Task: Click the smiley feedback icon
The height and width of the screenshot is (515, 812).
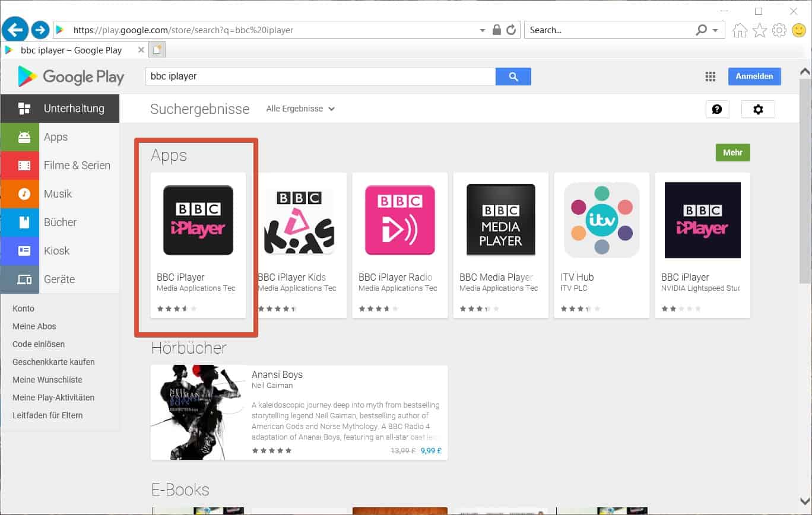Action: (x=799, y=30)
